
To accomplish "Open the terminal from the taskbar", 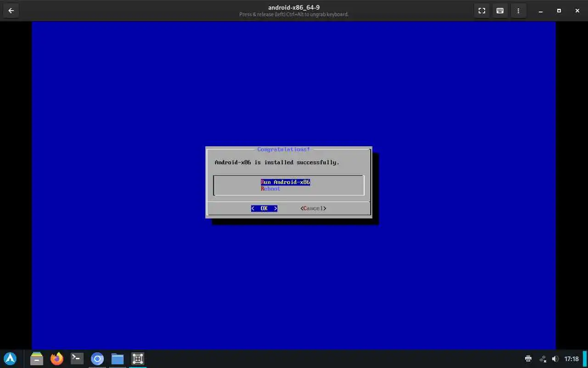I will [x=77, y=359].
